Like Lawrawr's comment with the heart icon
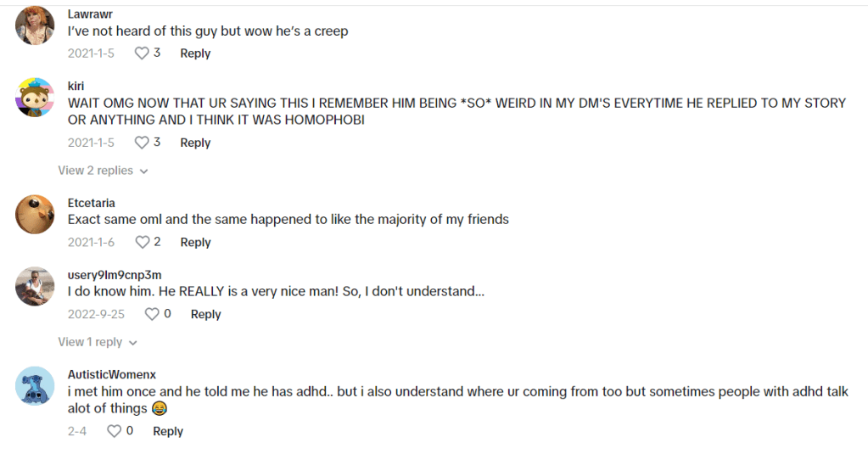 pos(142,53)
